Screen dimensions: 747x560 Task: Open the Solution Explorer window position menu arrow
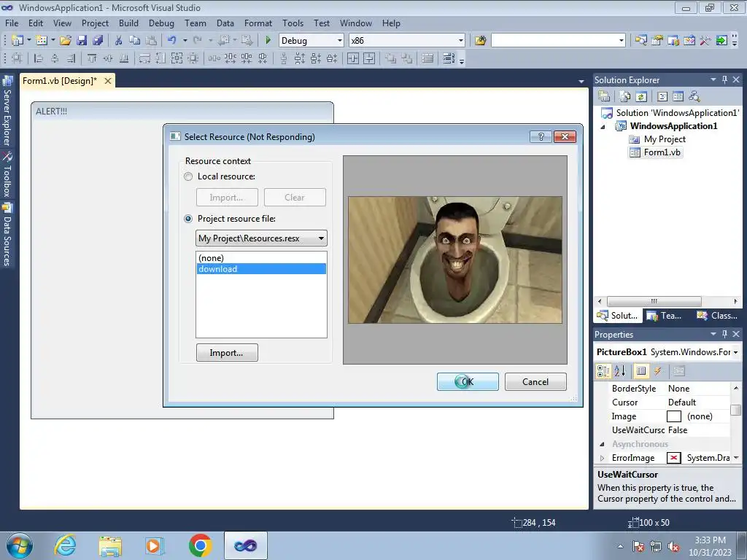coord(713,79)
